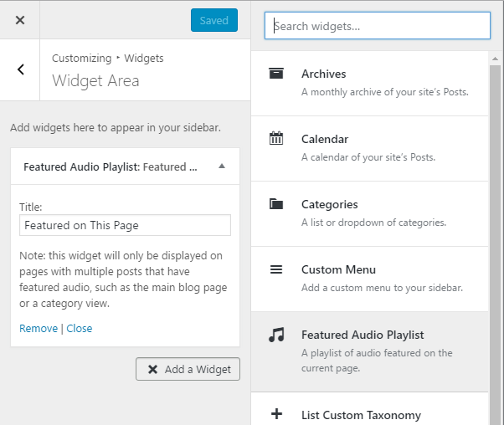
Task: Click the Featured Audio Playlist widget header title
Action: [111, 167]
